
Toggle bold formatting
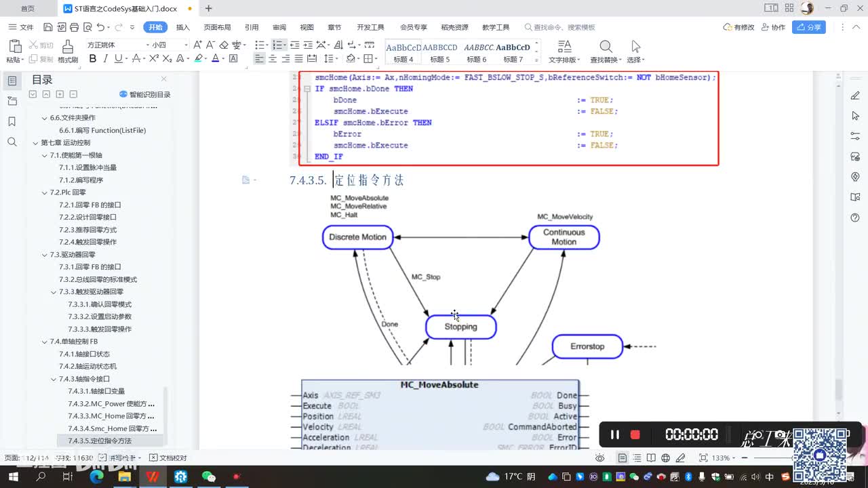pyautogui.click(x=93, y=59)
